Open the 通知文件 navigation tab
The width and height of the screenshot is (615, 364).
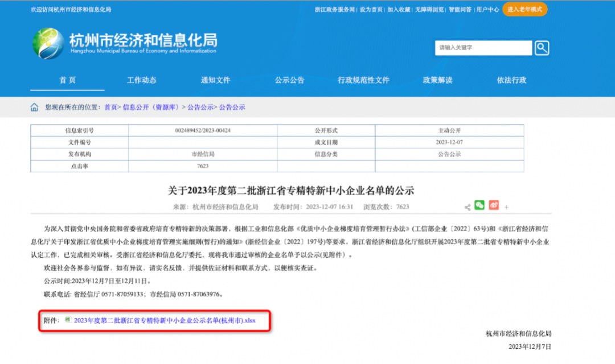coord(215,80)
